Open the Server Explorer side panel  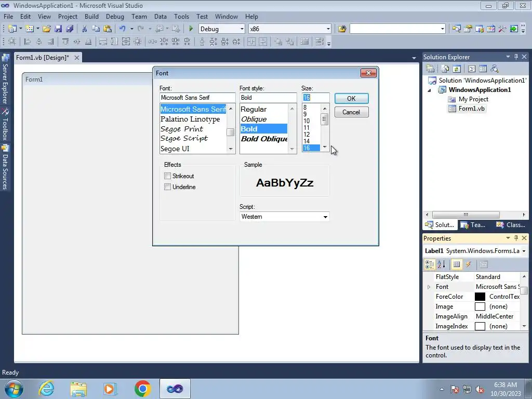pos(5,79)
